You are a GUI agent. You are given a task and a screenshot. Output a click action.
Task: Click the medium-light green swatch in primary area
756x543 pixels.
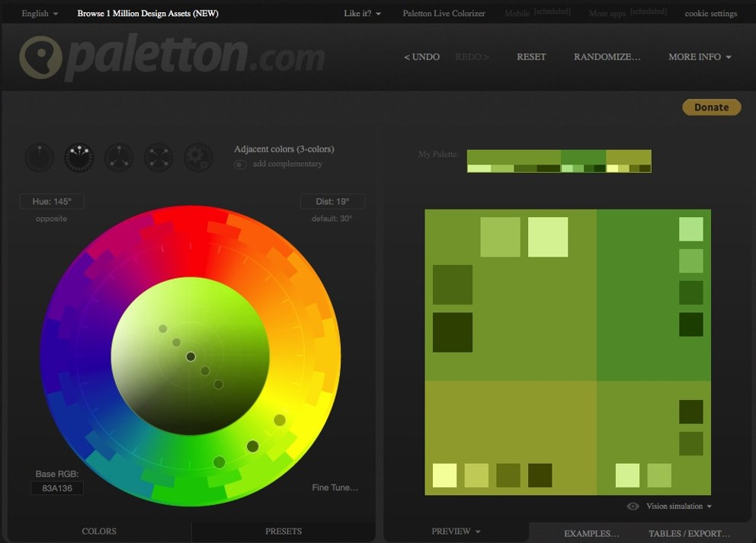(x=501, y=237)
